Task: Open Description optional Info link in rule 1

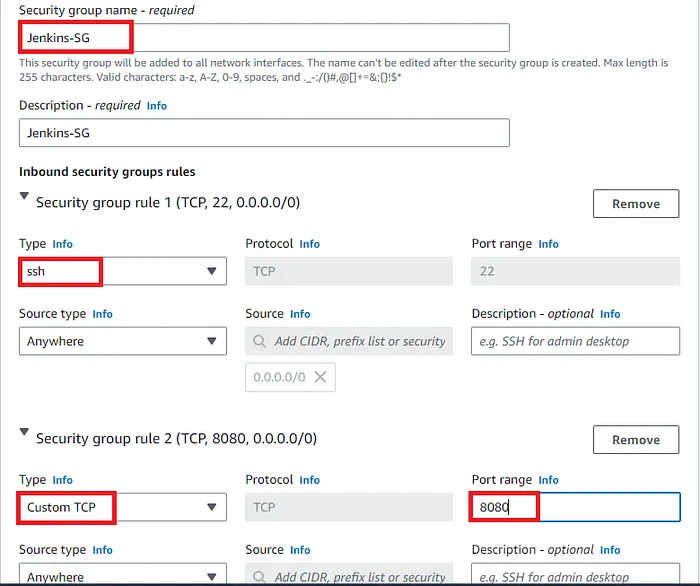Action: (610, 314)
